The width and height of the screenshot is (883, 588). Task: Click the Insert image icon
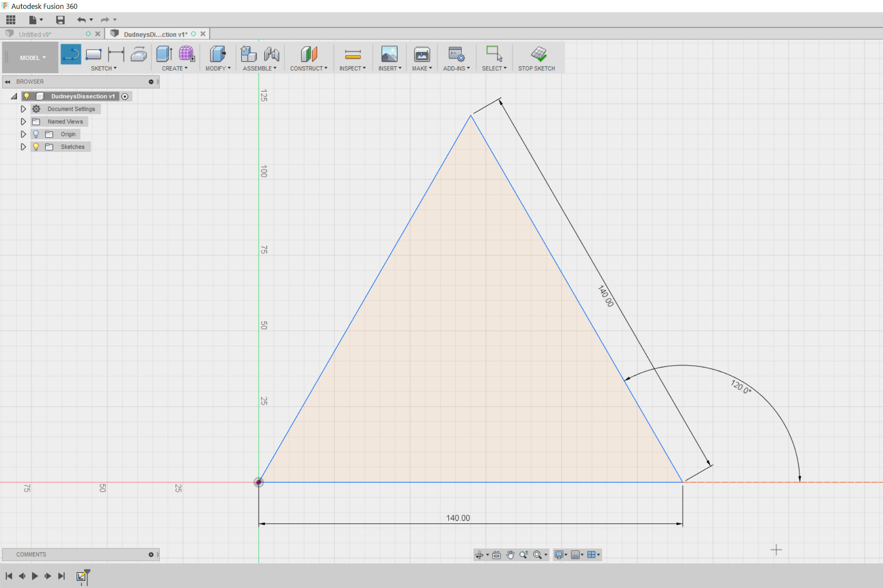pyautogui.click(x=389, y=54)
